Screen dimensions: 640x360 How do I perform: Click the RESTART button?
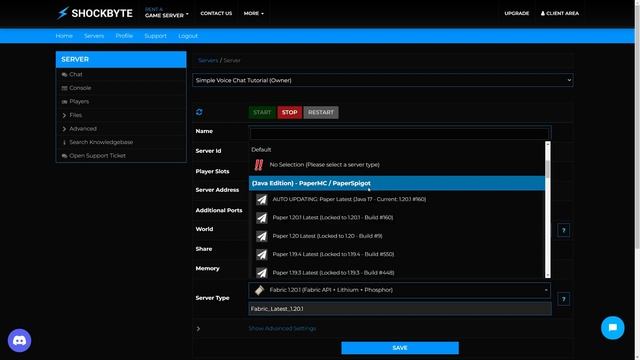point(321,112)
